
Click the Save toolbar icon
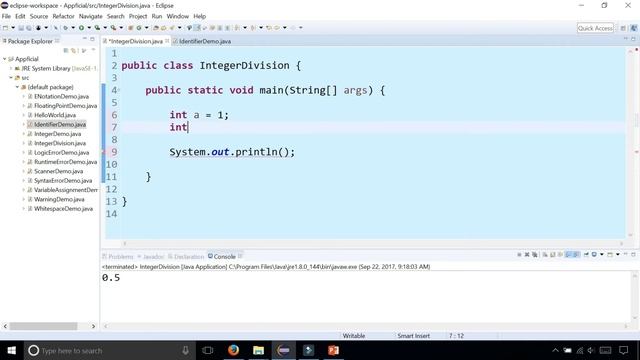pyautogui.click(x=21, y=28)
